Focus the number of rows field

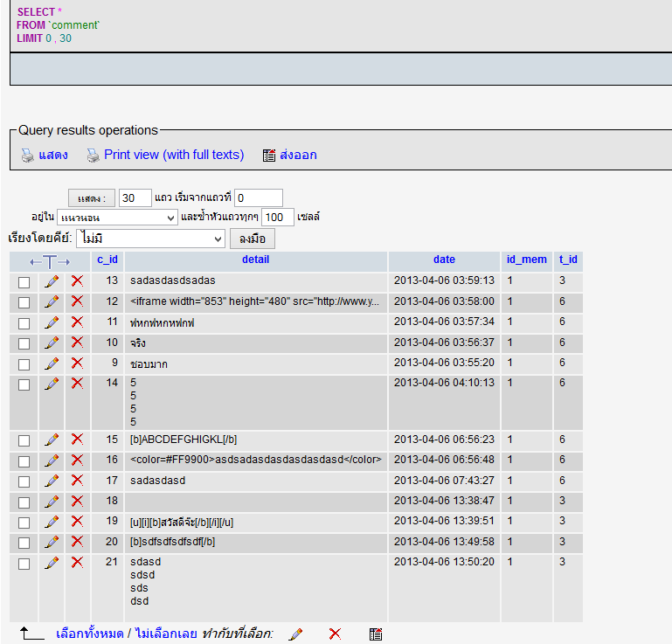pos(135,198)
